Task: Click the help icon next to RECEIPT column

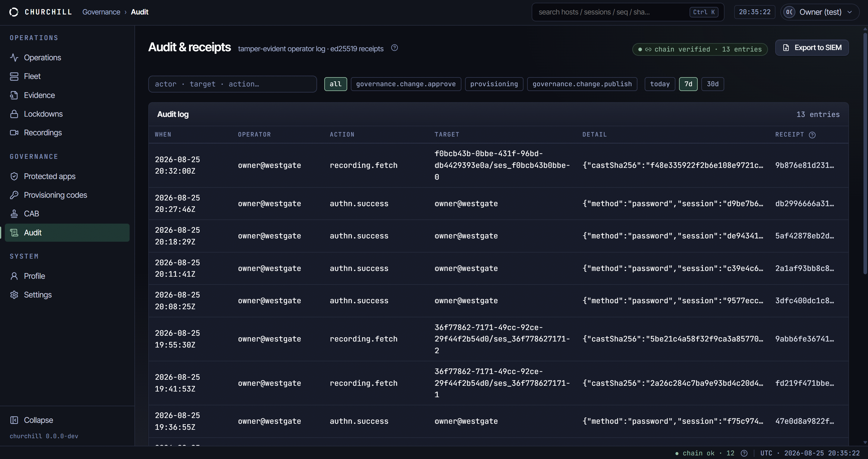Action: tap(813, 135)
